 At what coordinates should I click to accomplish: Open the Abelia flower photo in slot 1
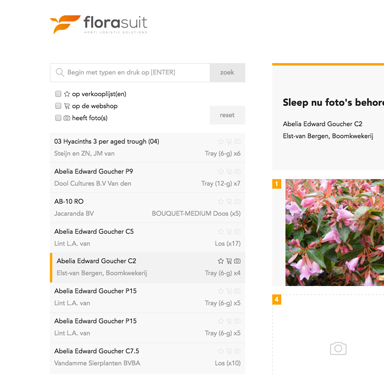click(x=335, y=232)
